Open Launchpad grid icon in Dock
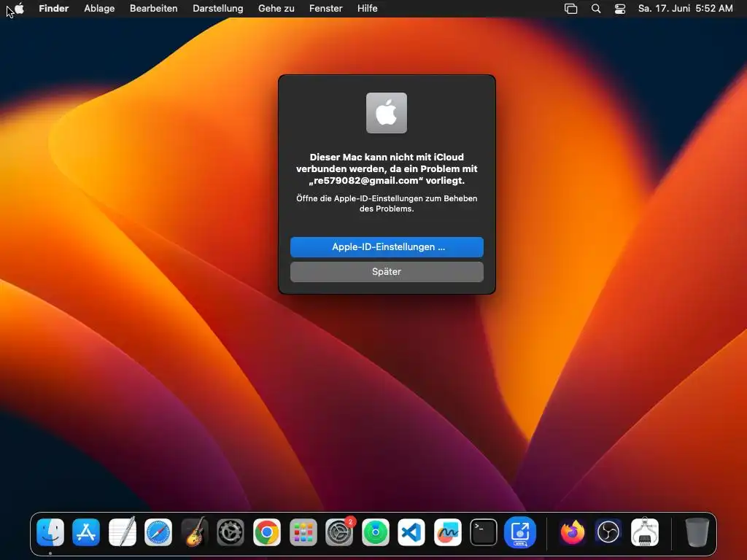 pyautogui.click(x=303, y=532)
